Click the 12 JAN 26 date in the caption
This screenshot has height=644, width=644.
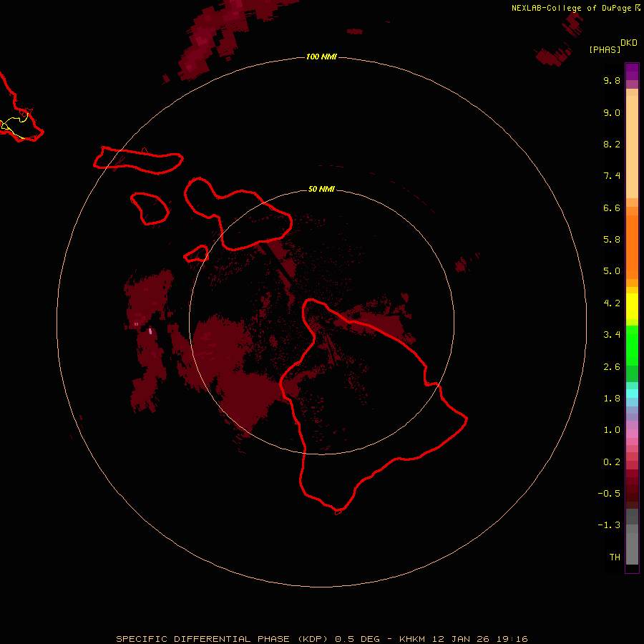459,639
